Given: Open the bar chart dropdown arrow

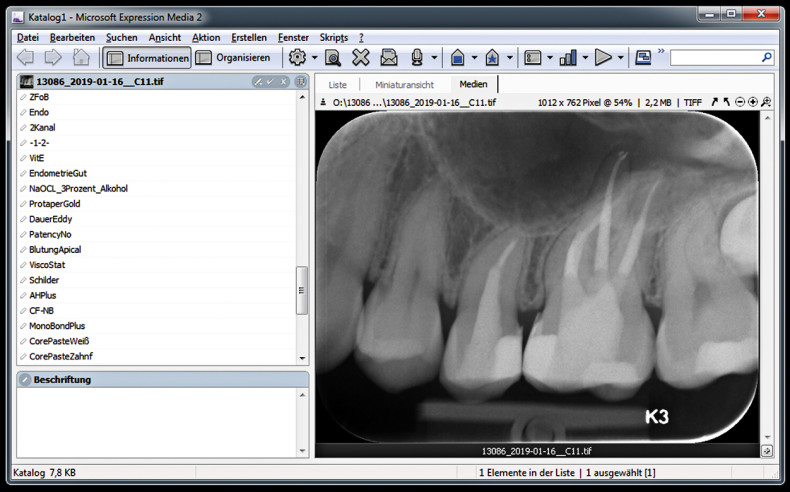Looking at the screenshot, I should (x=585, y=58).
